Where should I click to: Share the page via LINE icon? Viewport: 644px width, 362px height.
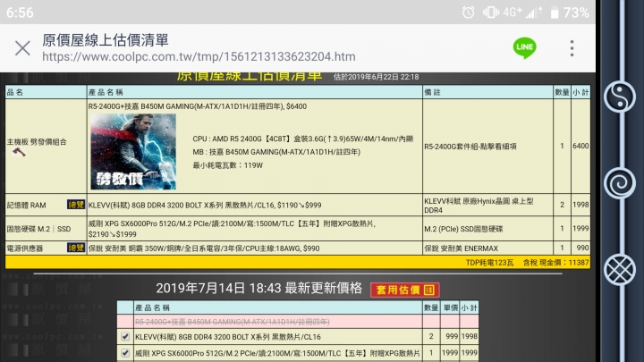coord(524,47)
